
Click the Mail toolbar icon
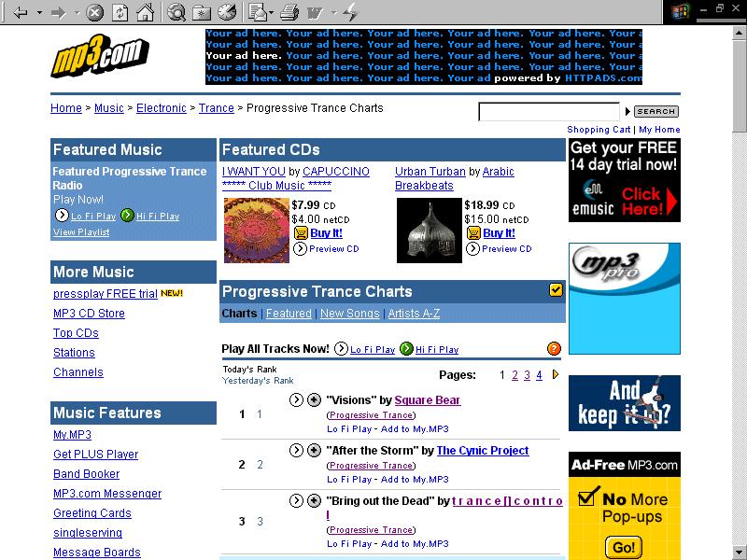(258, 12)
